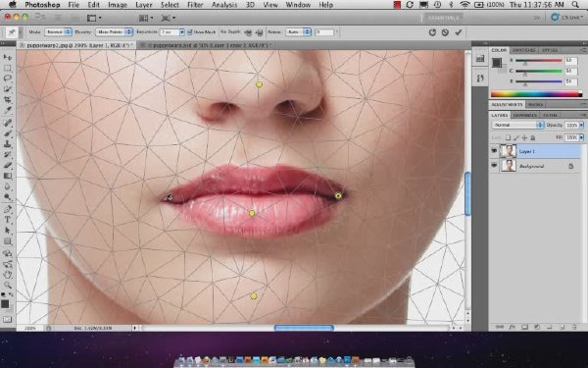Toggle lock transparent pixels

(x=508, y=137)
